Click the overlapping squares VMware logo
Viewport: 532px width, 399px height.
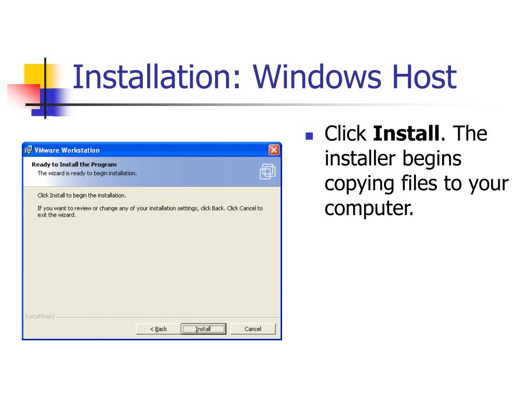coord(268,171)
